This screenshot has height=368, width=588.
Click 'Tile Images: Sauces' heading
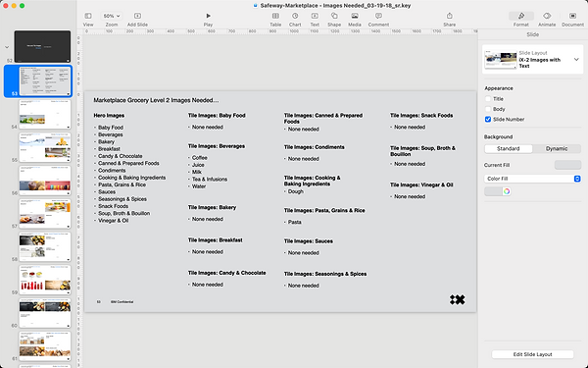309,241
